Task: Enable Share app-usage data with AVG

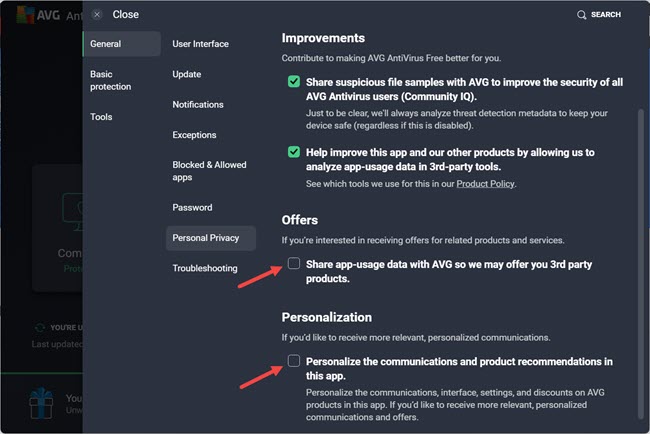Action: coord(293,264)
